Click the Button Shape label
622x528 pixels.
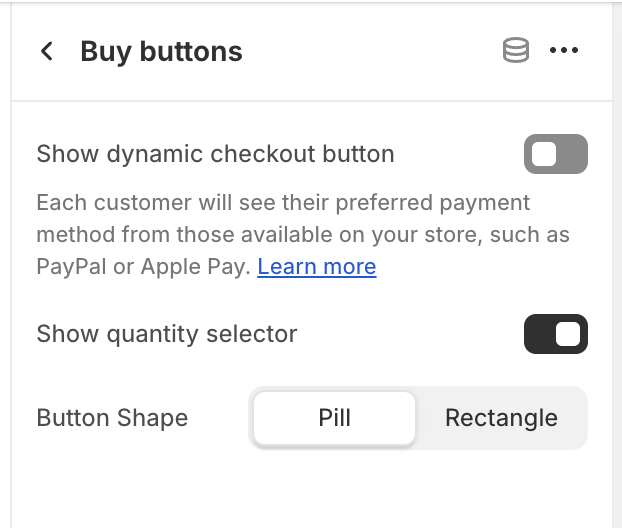[112, 418]
